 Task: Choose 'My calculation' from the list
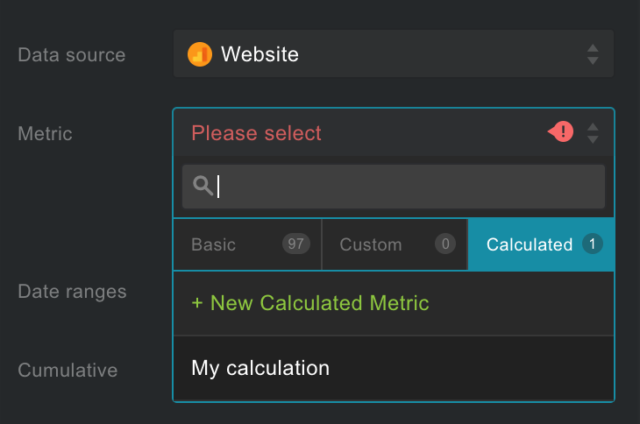(261, 368)
